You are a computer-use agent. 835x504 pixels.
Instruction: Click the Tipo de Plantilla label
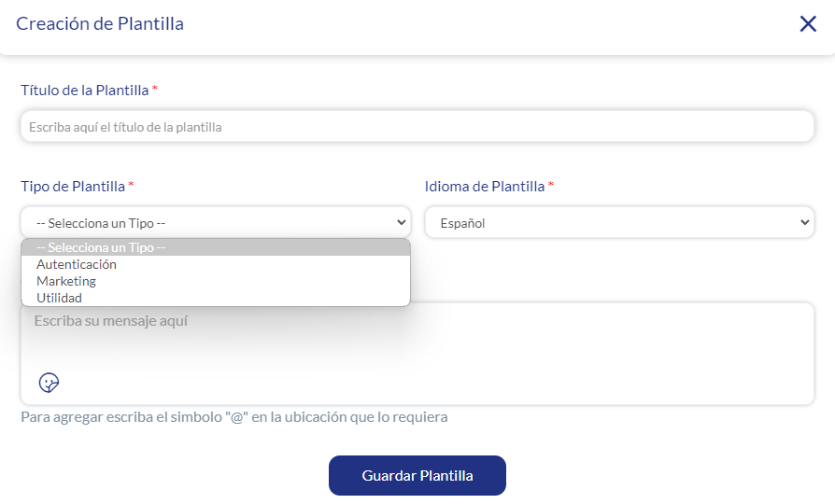[x=73, y=186]
